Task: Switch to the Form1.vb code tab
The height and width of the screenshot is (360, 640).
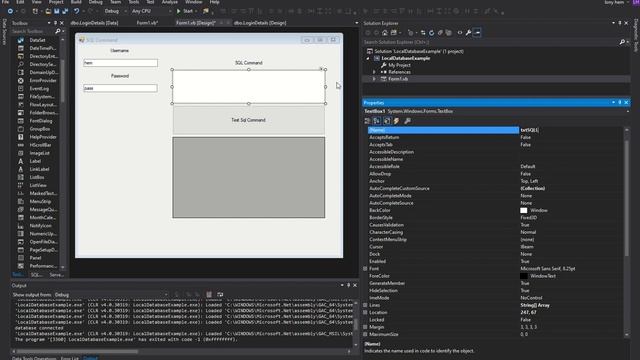Action: coord(147,23)
